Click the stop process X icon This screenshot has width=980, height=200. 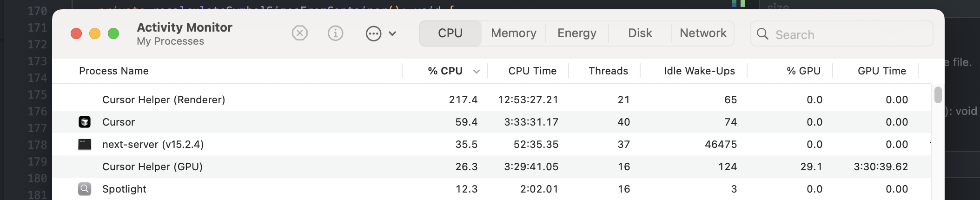300,33
